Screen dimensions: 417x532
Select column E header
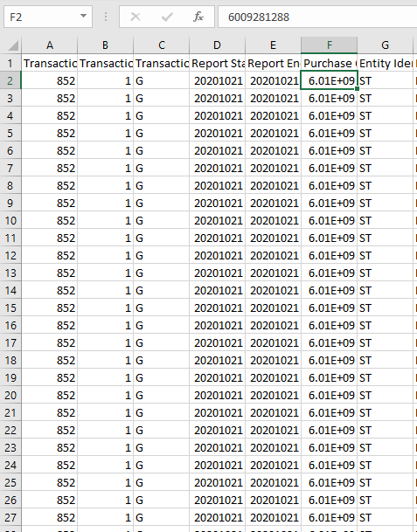pos(273,45)
